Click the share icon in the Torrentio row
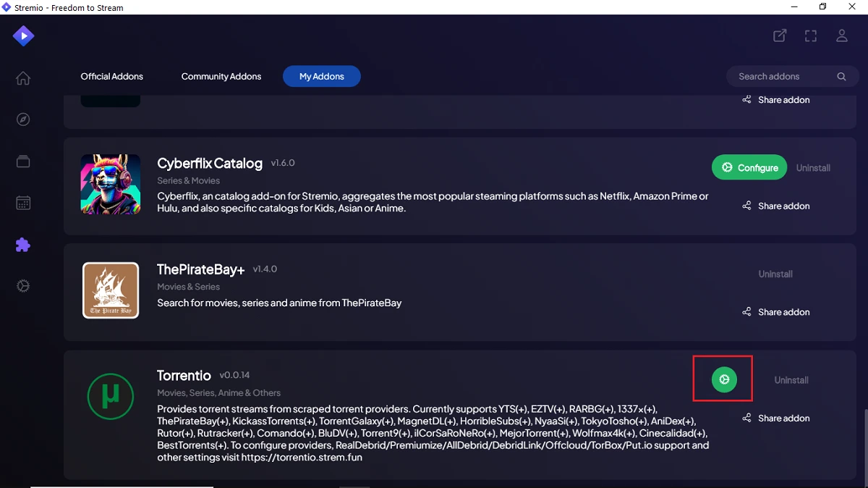The height and width of the screenshot is (488, 868). [x=746, y=418]
